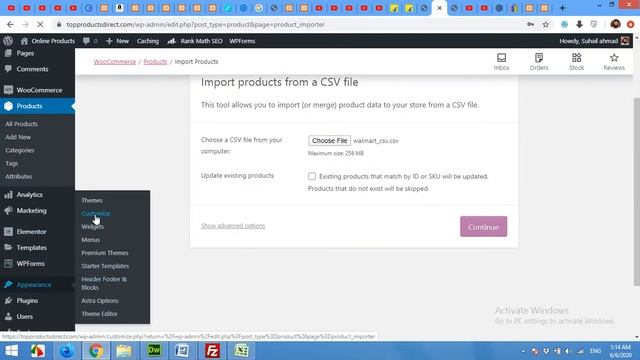Open WPForms in admin bar

pos(242,41)
